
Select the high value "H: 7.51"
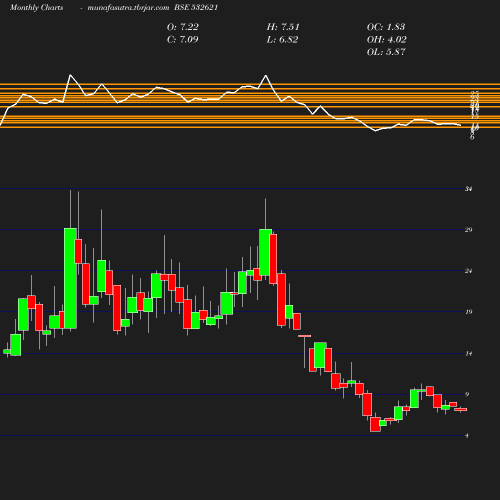(283, 27)
